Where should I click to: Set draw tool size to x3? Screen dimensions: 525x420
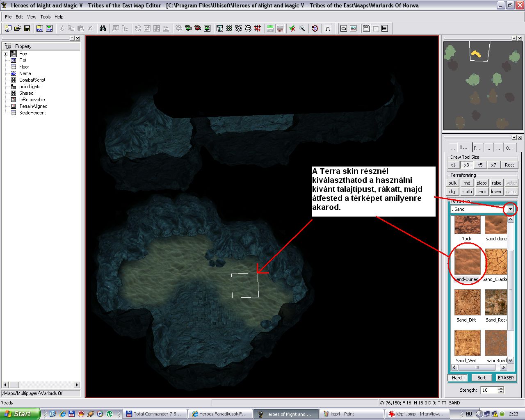coord(466,165)
